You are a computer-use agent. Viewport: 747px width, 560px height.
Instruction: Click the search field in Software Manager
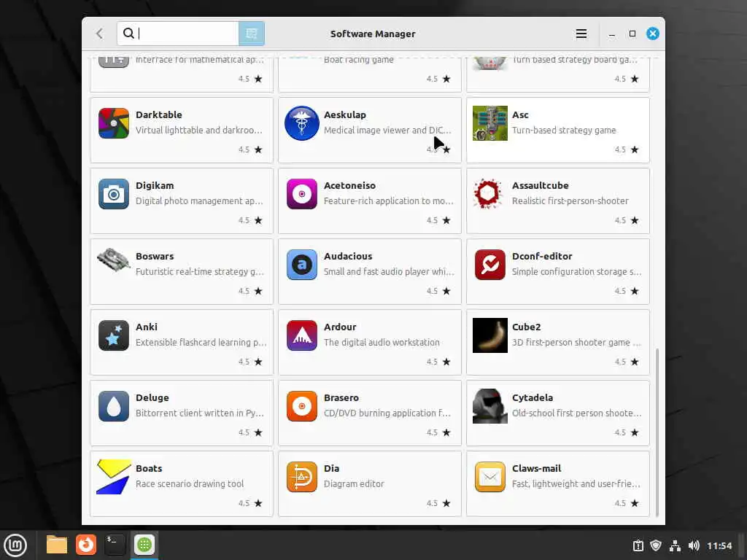click(178, 34)
